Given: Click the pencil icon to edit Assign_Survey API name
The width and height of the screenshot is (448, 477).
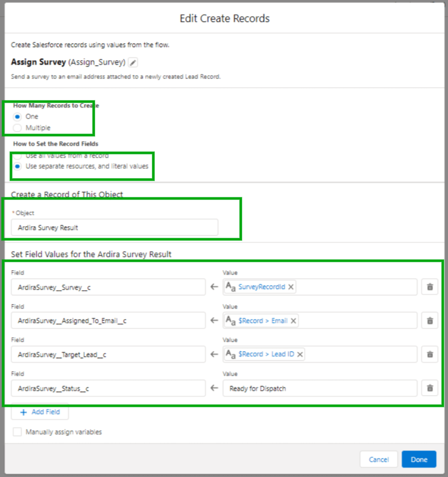Looking at the screenshot, I should point(133,60).
